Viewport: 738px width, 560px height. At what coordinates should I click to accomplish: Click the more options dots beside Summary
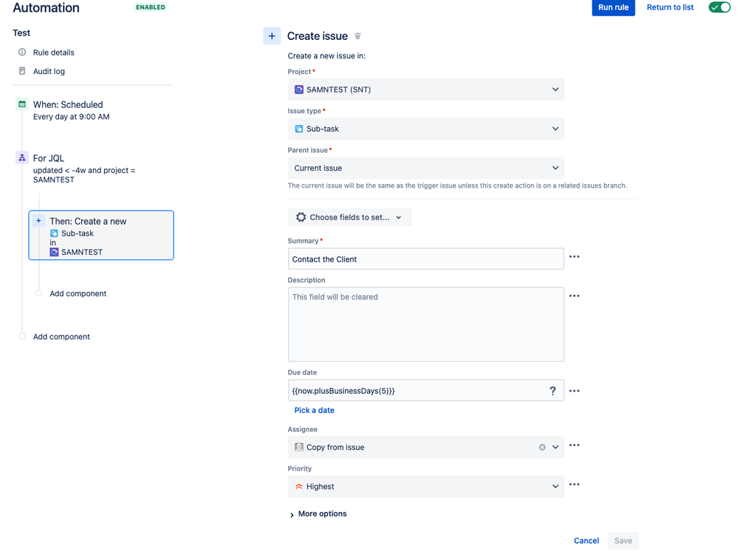tap(574, 256)
